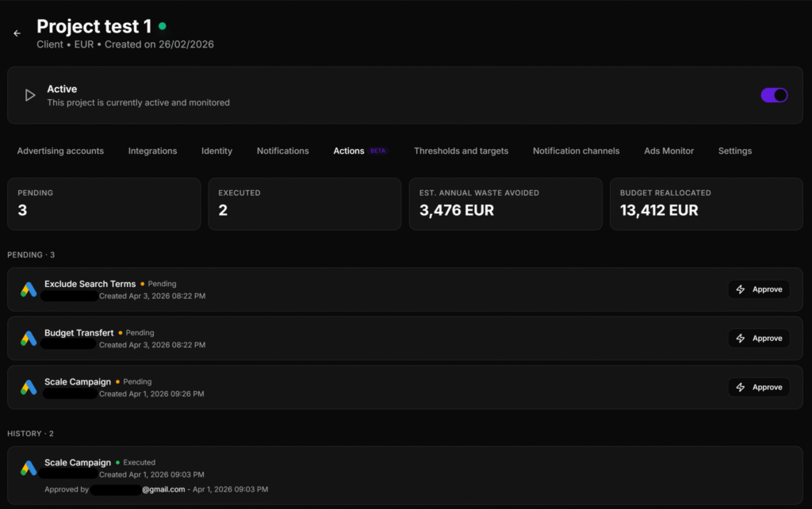Image resolution: width=812 pixels, height=509 pixels.
Task: Click the green status dot beside project title
Action: tap(163, 26)
